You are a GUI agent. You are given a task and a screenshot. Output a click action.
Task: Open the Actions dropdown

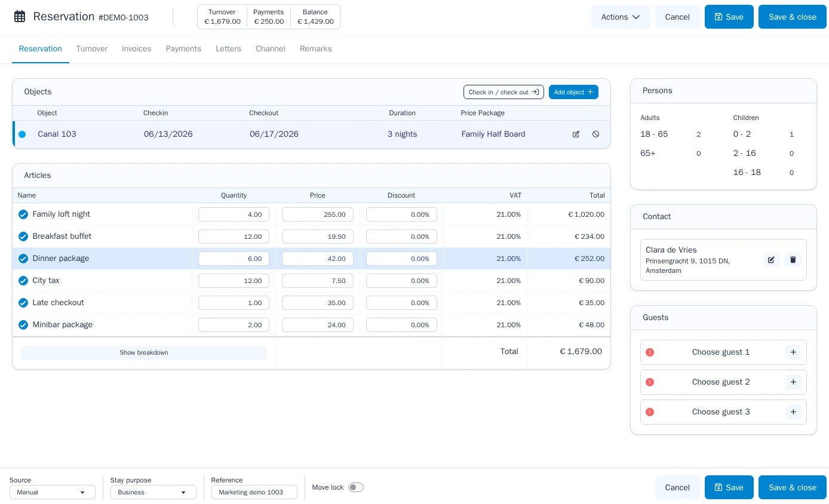click(621, 17)
